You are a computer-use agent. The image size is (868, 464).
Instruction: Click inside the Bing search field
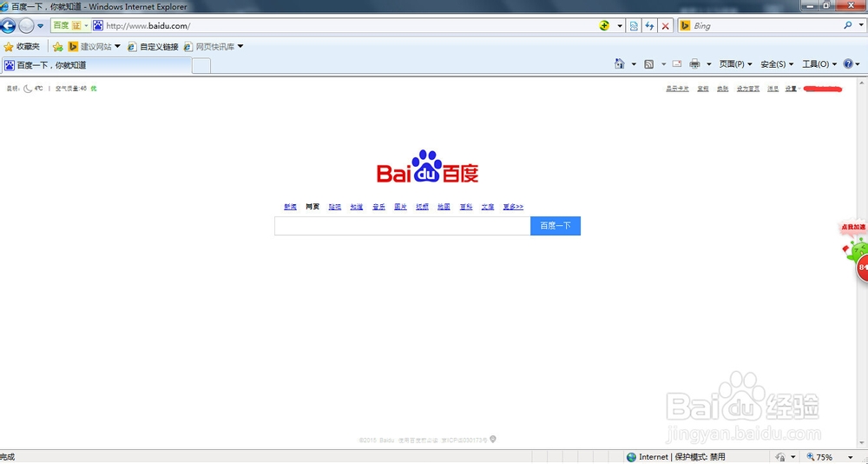pos(766,25)
